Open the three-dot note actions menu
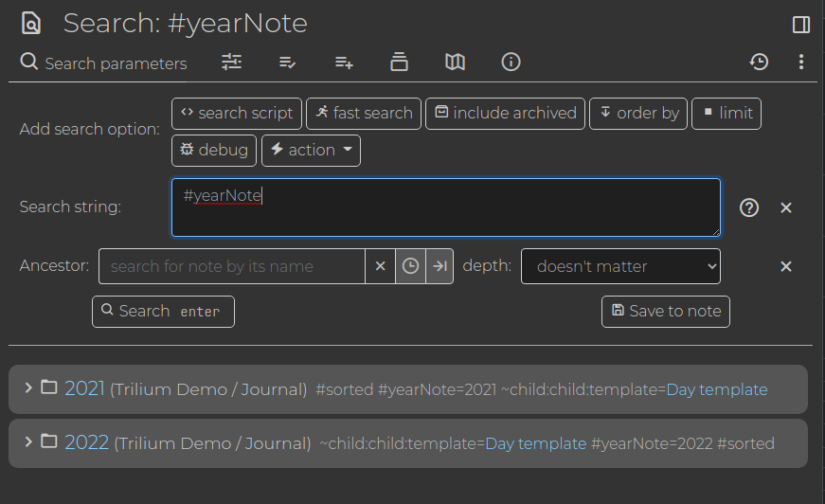The height and width of the screenshot is (504, 825). [801, 63]
